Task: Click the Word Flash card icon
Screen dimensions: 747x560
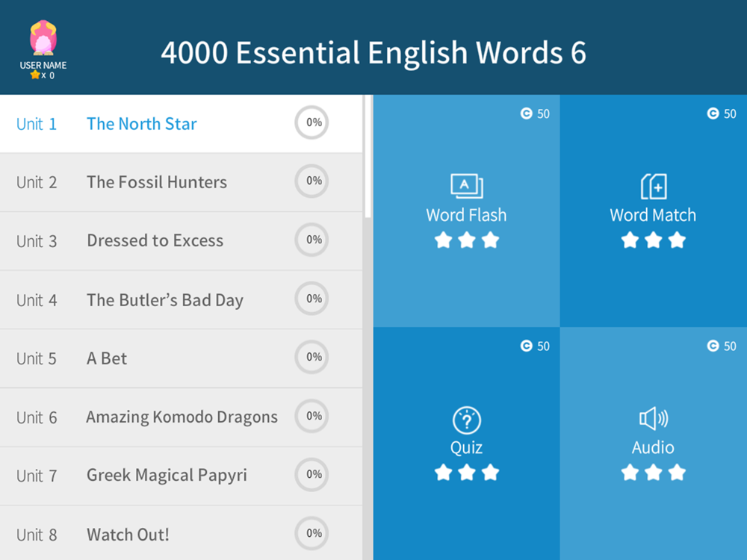Action: 467,186
